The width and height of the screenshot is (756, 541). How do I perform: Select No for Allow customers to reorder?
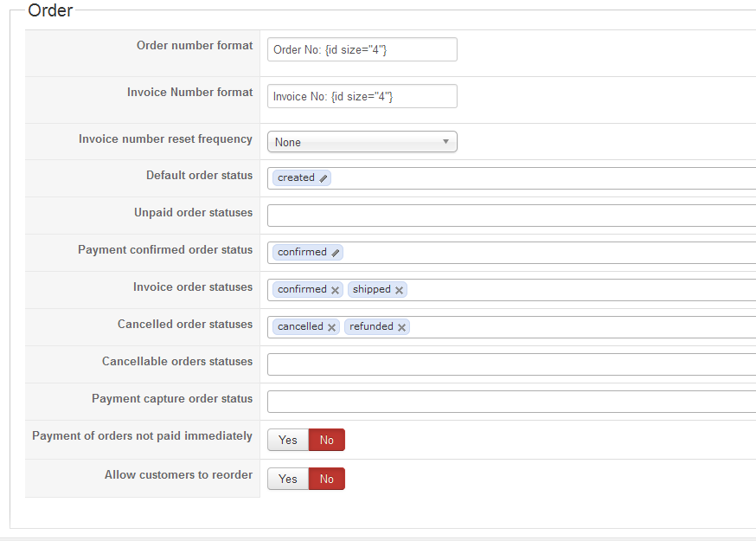(x=327, y=479)
